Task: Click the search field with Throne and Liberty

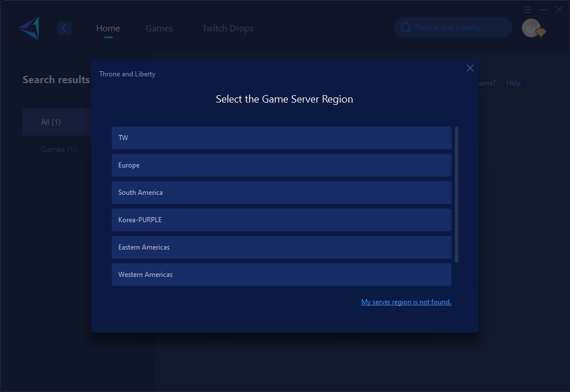Action: 453,27
